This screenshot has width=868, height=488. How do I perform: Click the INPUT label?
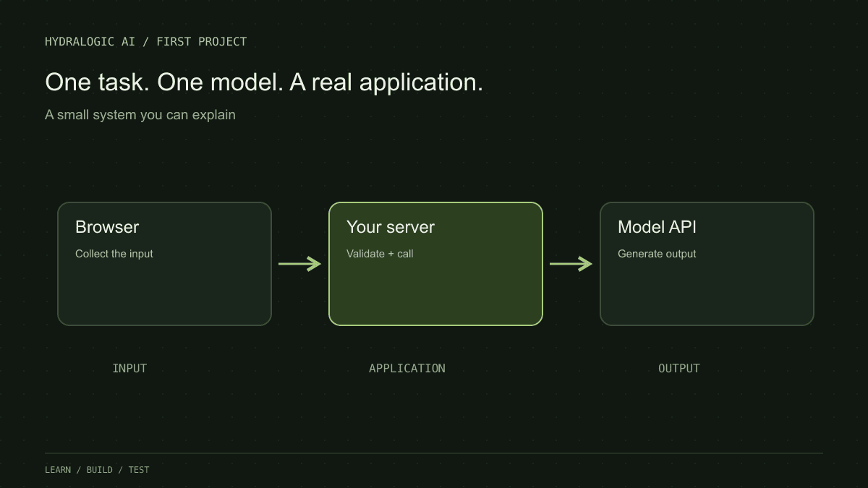coord(129,368)
